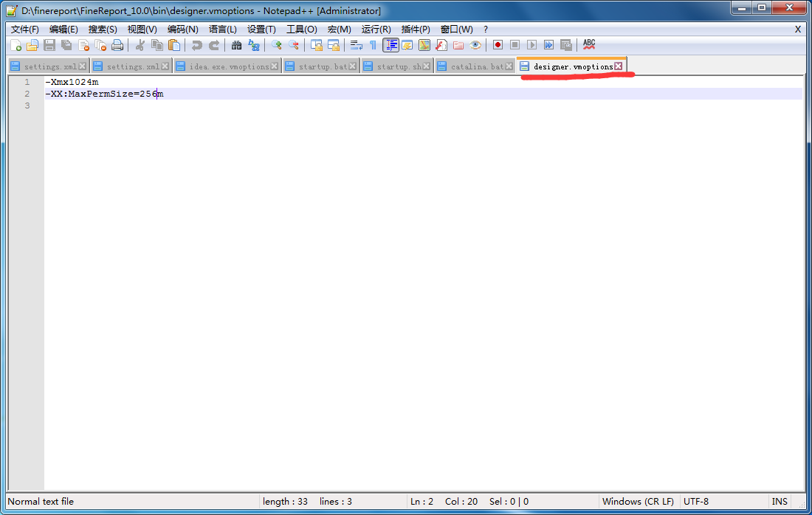Close the startup.sh tab
Viewport: 812px width, 515px height.
point(427,66)
